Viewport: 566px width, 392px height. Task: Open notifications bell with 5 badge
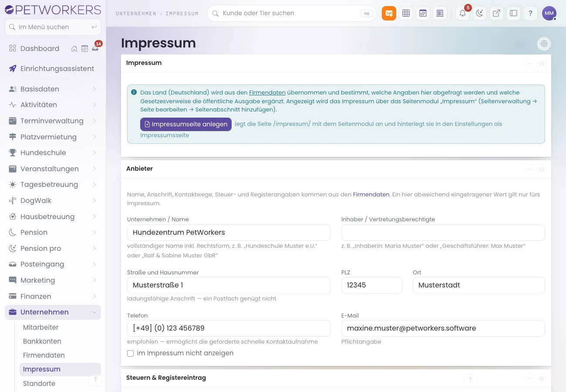pyautogui.click(x=462, y=13)
